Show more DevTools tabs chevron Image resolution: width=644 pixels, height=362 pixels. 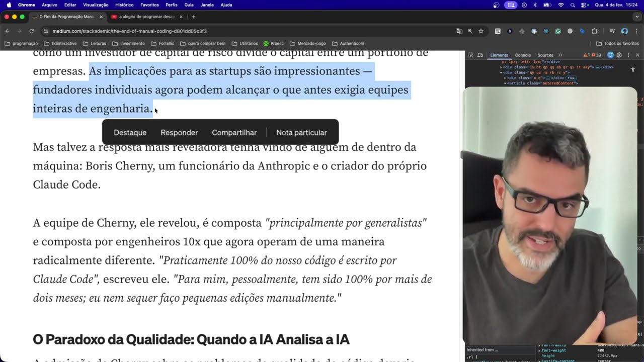(560, 55)
